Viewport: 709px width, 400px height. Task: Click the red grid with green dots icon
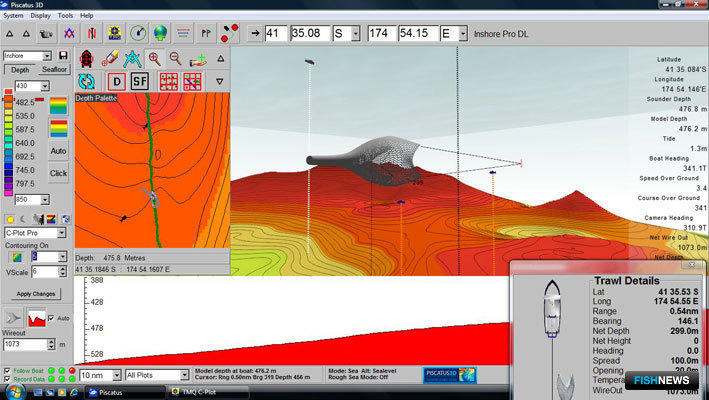pyautogui.click(x=169, y=82)
